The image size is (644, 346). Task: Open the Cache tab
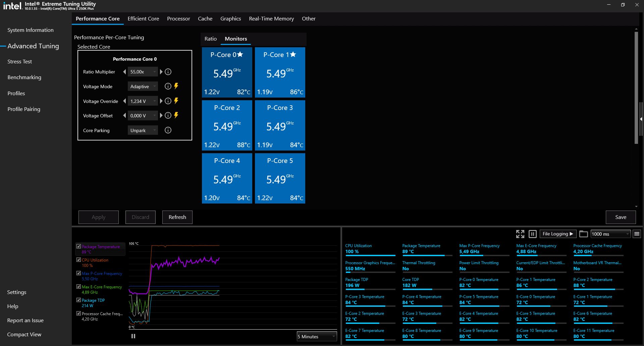(x=205, y=18)
